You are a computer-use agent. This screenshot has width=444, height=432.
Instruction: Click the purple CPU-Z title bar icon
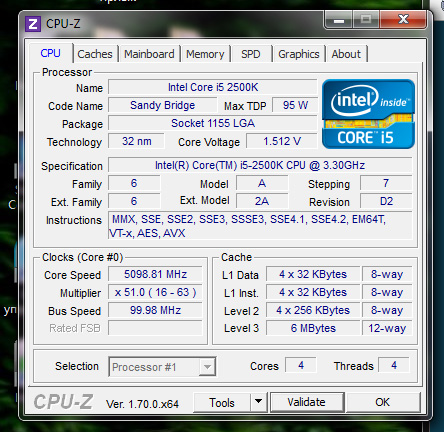(x=33, y=24)
